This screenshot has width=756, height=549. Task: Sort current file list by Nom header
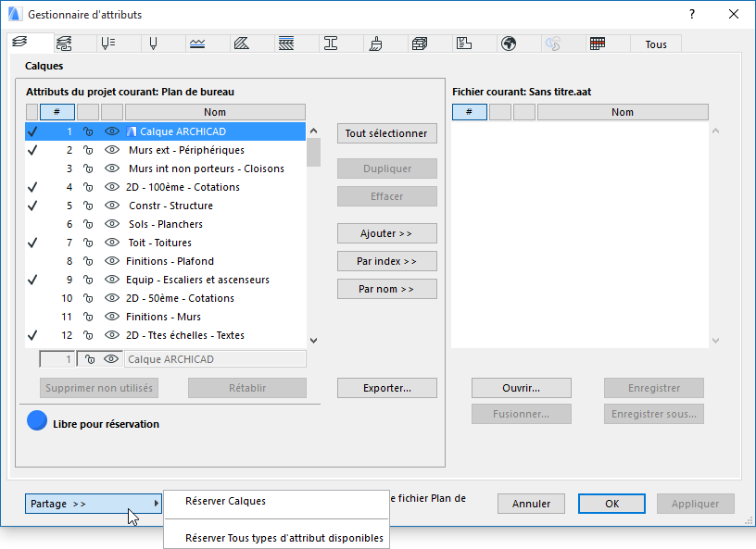pyautogui.click(x=623, y=112)
